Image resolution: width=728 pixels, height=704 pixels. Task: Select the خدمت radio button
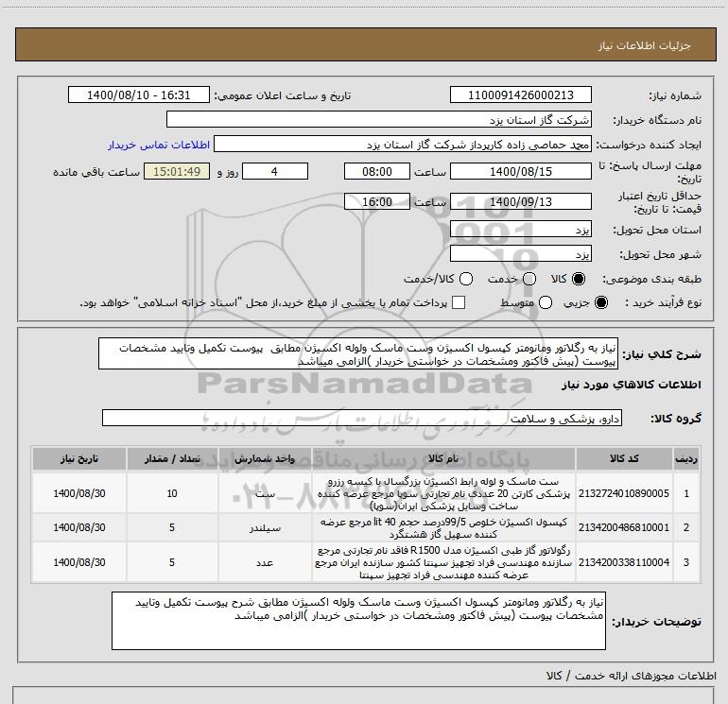[x=529, y=279]
